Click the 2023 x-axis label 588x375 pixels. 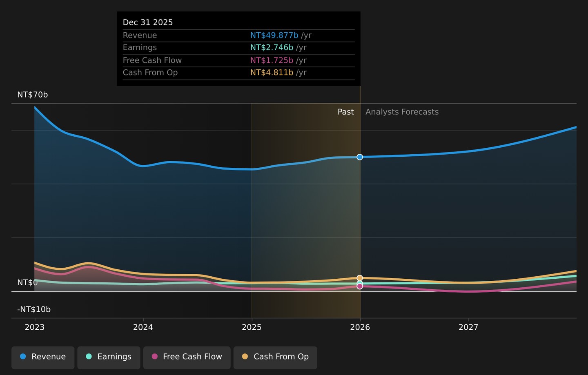tap(35, 327)
